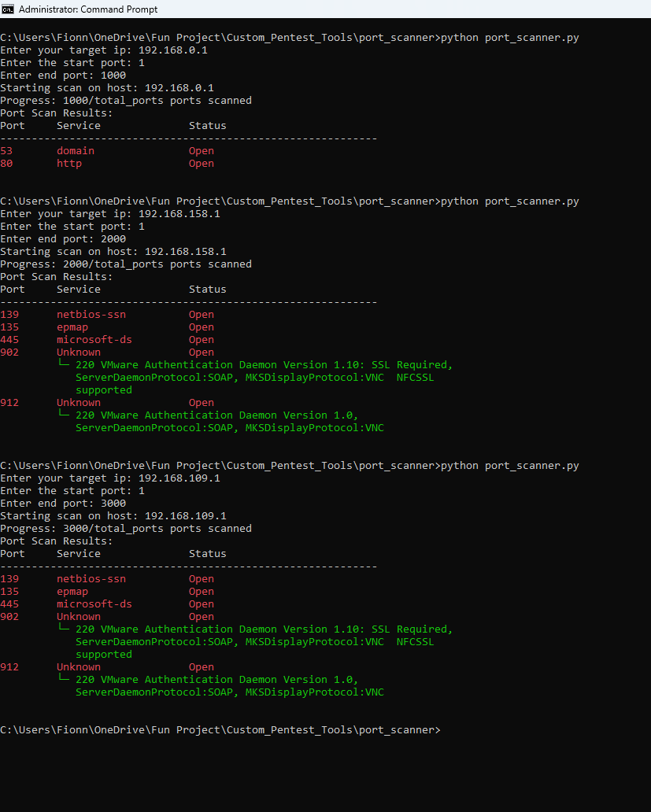Select 'microsoft-ds' in the 192.168.109.1 scan results
This screenshot has width=651, height=812.
coord(94,604)
